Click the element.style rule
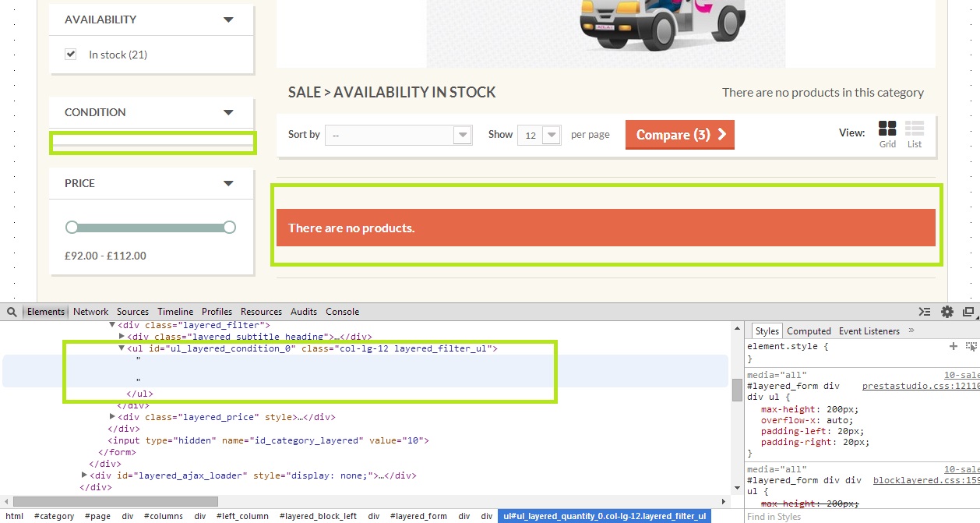Image resolution: width=980 pixels, height=523 pixels. click(x=788, y=346)
